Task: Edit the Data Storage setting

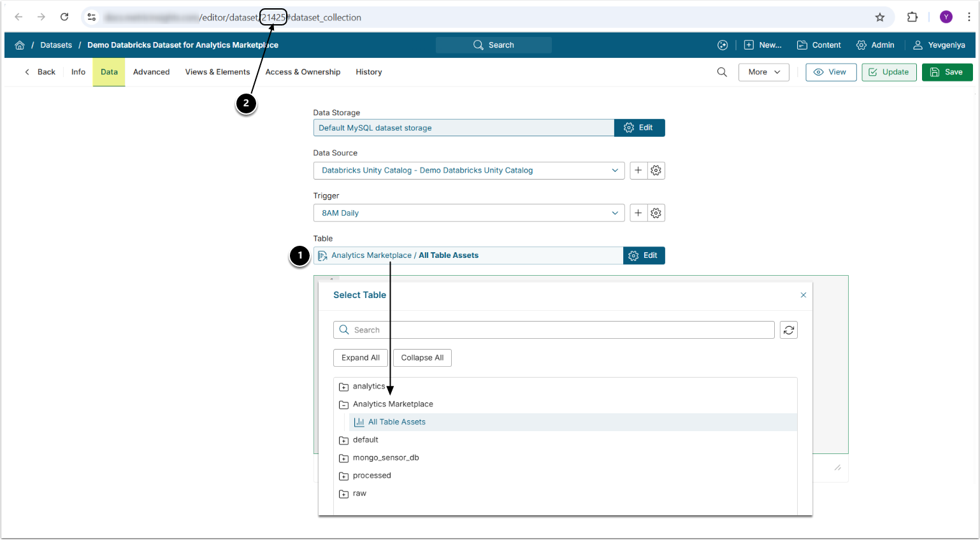Action: click(x=639, y=128)
